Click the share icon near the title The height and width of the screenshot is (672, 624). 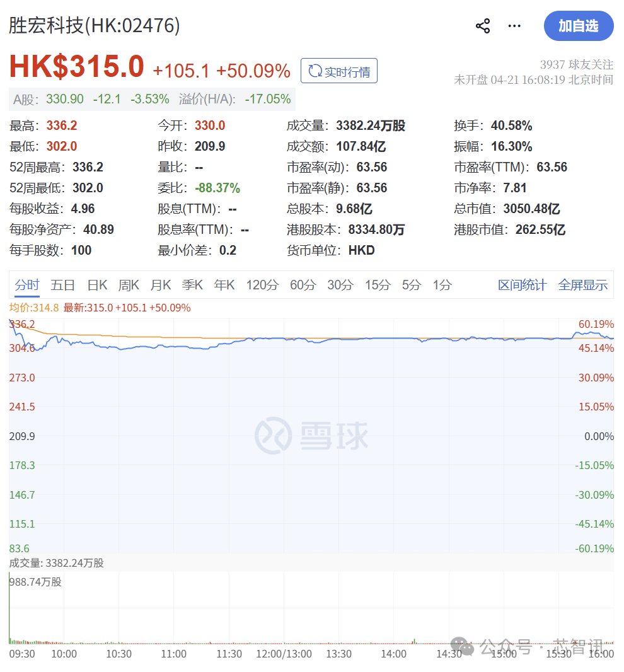click(483, 26)
